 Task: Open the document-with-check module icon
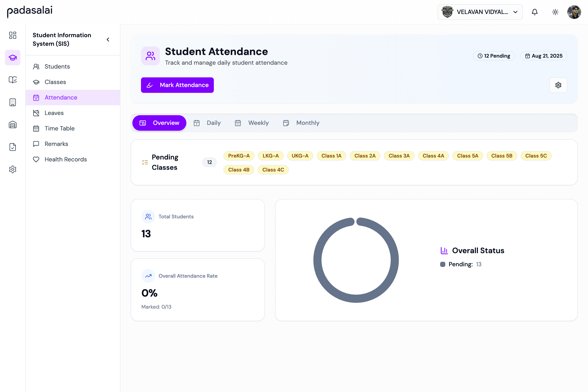point(12,147)
